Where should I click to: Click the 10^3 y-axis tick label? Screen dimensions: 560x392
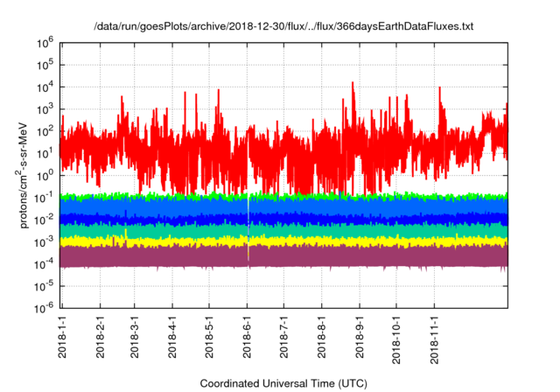(45, 109)
